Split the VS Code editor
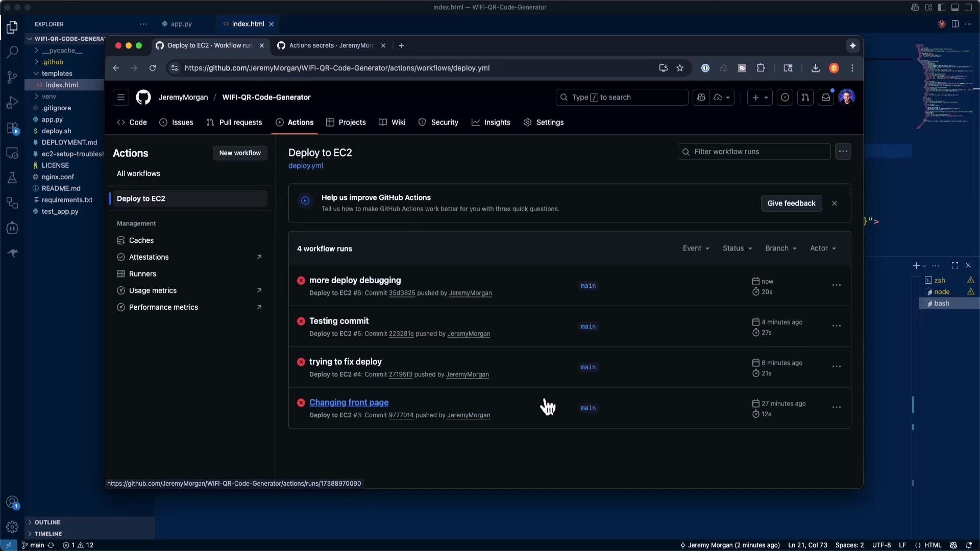Viewport: 980px width, 551px height. [955, 24]
